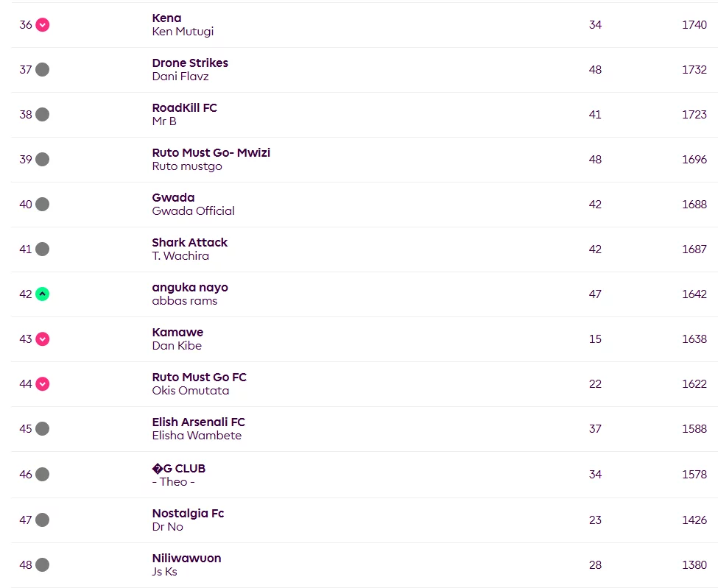Click the grey status dot for rank 37
Screen dimensions: 718x588
[x=43, y=70]
